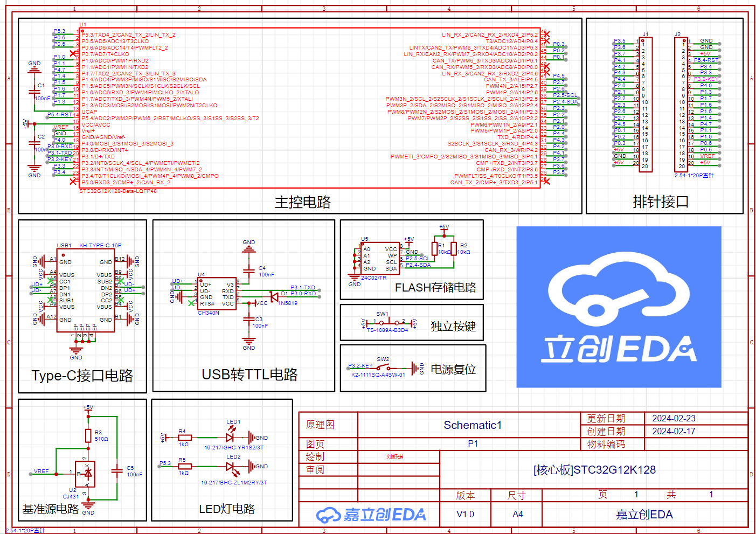756x534 pixels.
Task: Select the 主控电路 section label
Action: pyautogui.click(x=302, y=202)
